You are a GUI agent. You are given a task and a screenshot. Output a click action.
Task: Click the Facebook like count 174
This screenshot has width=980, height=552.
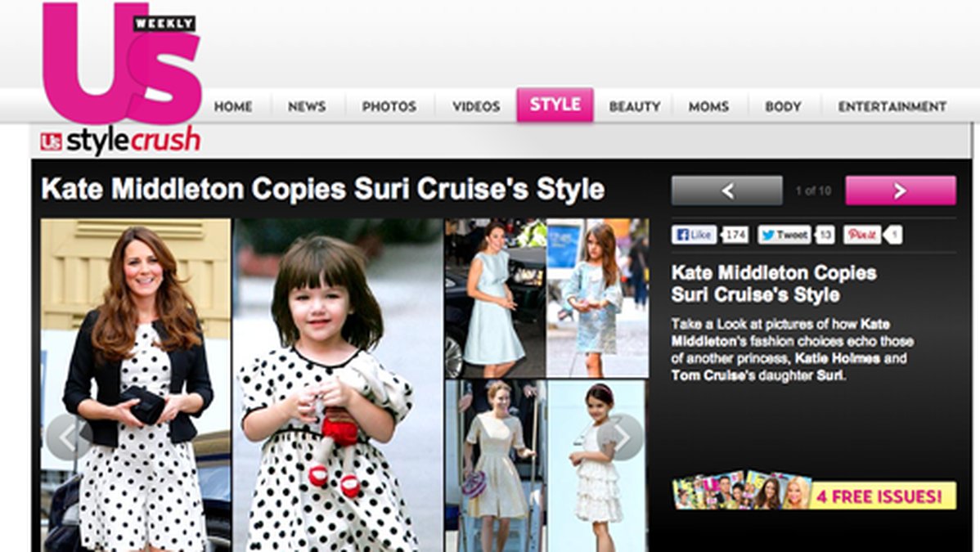[735, 235]
